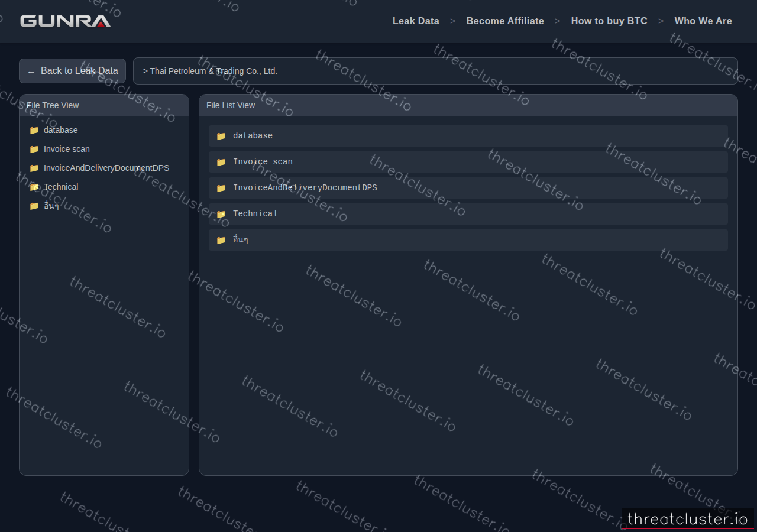Click the GUNRA logo

[65, 21]
